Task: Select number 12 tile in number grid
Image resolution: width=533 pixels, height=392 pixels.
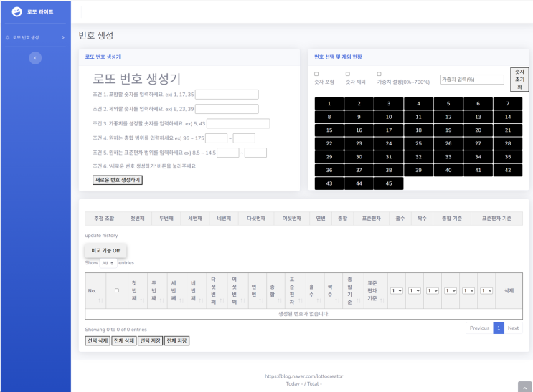Action: [x=448, y=117]
